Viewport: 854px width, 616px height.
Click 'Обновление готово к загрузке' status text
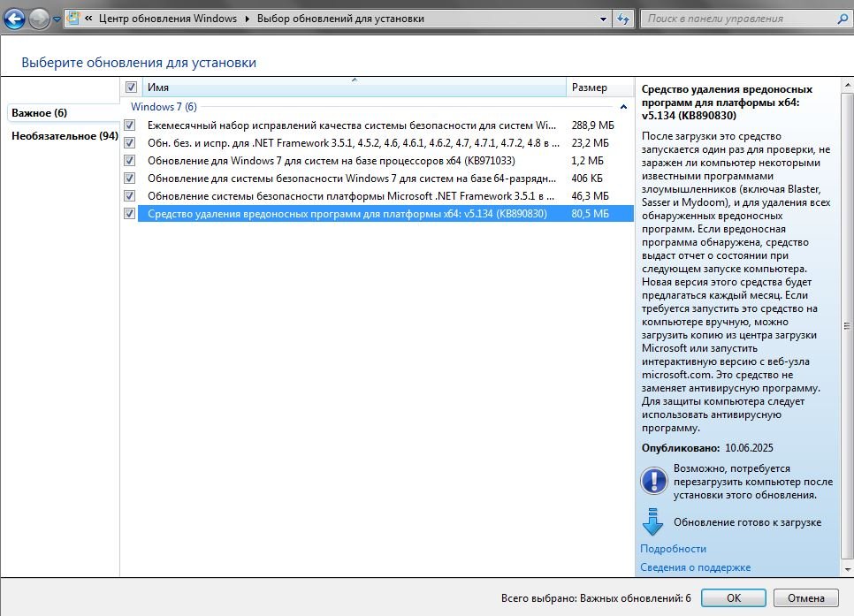point(747,521)
